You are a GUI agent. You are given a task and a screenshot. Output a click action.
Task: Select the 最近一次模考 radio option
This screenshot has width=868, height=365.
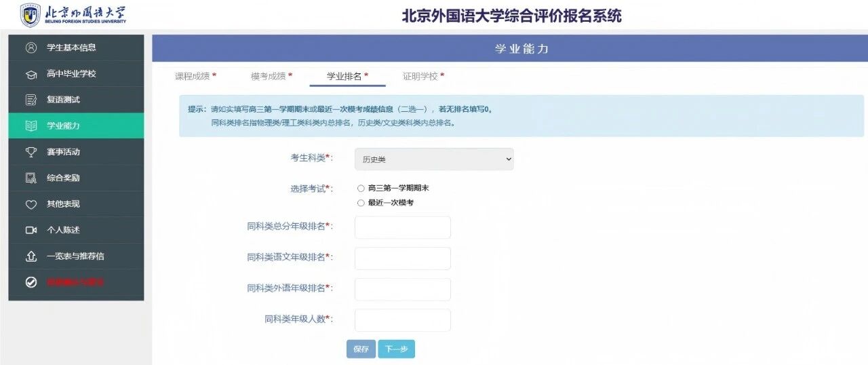(x=361, y=203)
